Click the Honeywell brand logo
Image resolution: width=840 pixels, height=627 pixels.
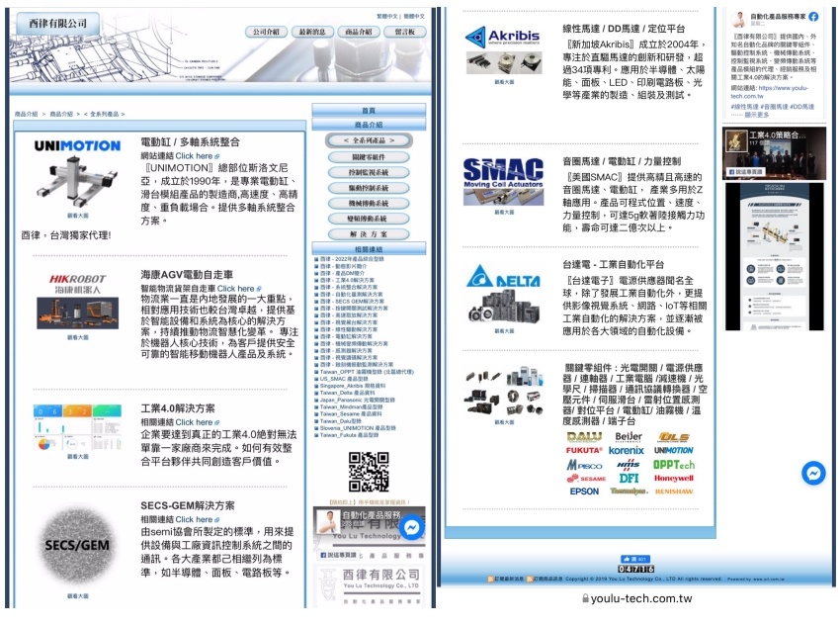[x=673, y=478]
